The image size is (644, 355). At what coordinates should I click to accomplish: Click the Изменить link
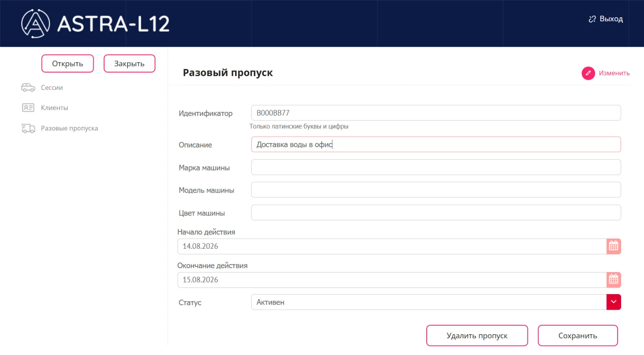click(x=614, y=73)
